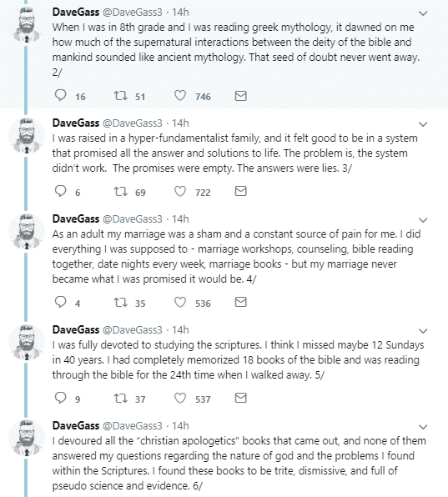The height and width of the screenshot is (497, 448).
Task: Share the 3/ tweet via message envelope
Action: [240, 191]
